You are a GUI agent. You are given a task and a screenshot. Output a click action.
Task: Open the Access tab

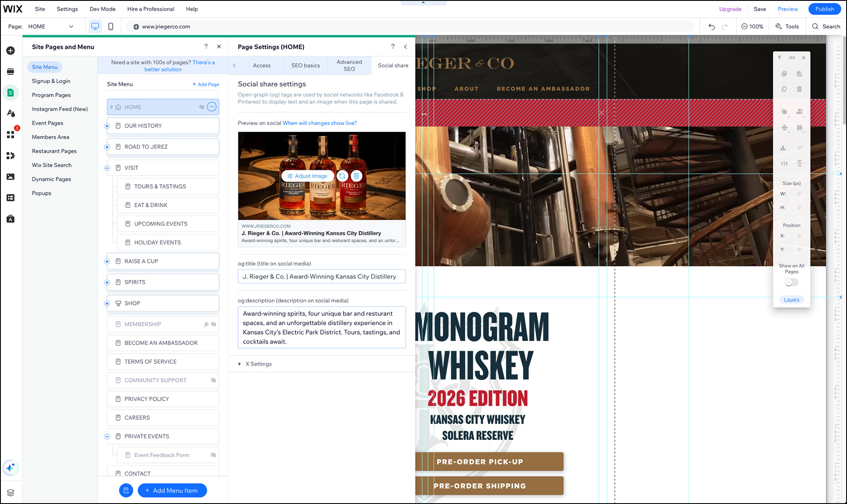[262, 66]
